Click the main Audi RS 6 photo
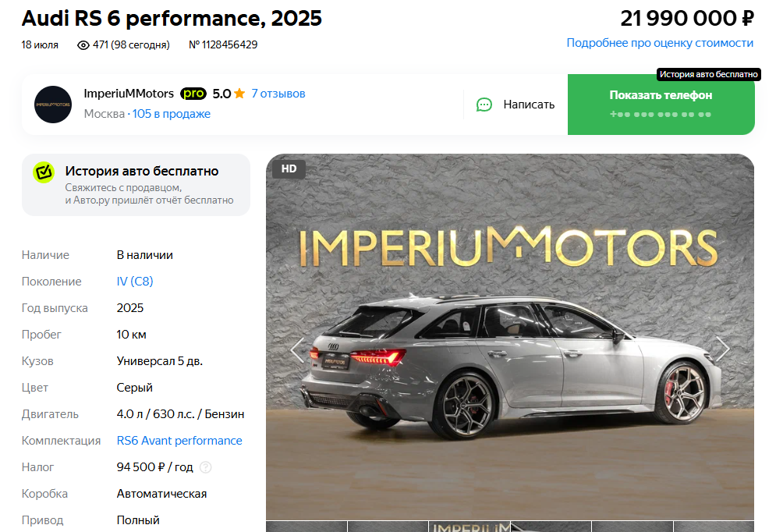Screen dimensions: 776x532 click(x=510, y=336)
